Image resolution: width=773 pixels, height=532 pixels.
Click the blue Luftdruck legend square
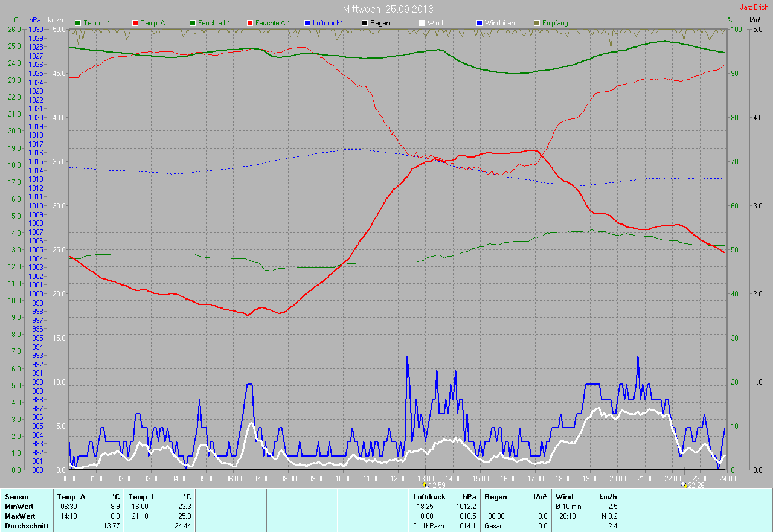[307, 23]
